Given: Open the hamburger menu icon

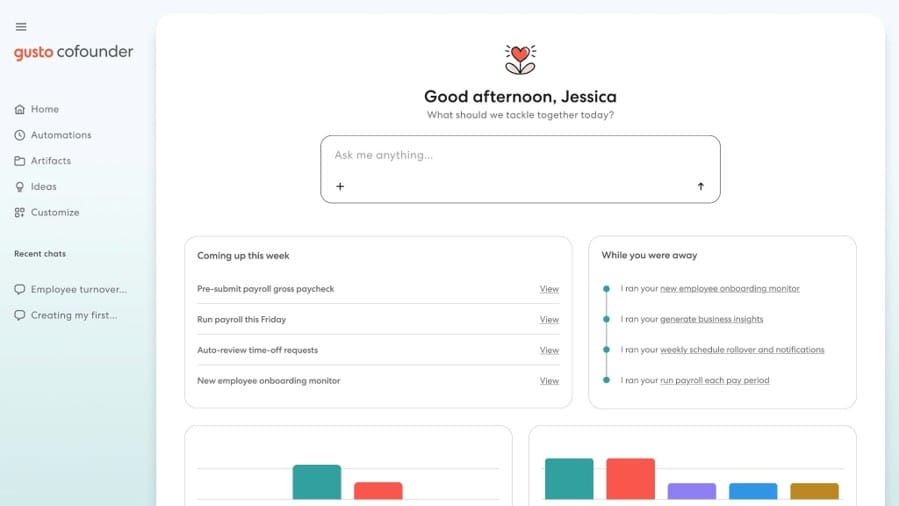Looking at the screenshot, I should click(21, 27).
